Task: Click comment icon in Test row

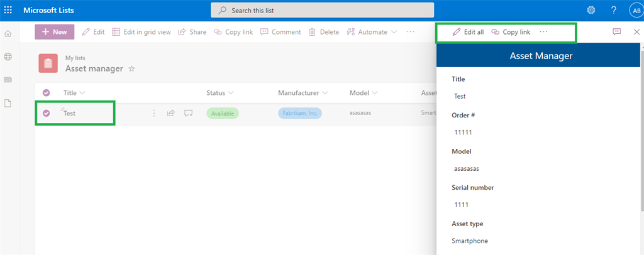Action: pos(189,113)
